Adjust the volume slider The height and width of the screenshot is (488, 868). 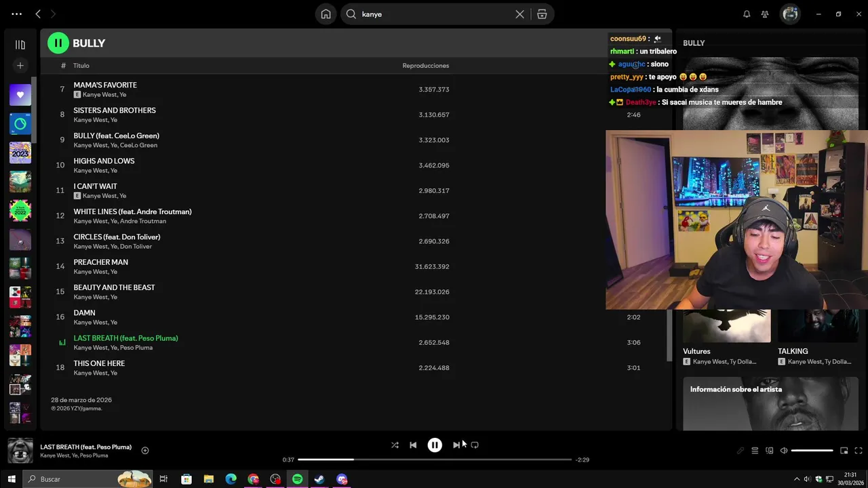pos(812,451)
